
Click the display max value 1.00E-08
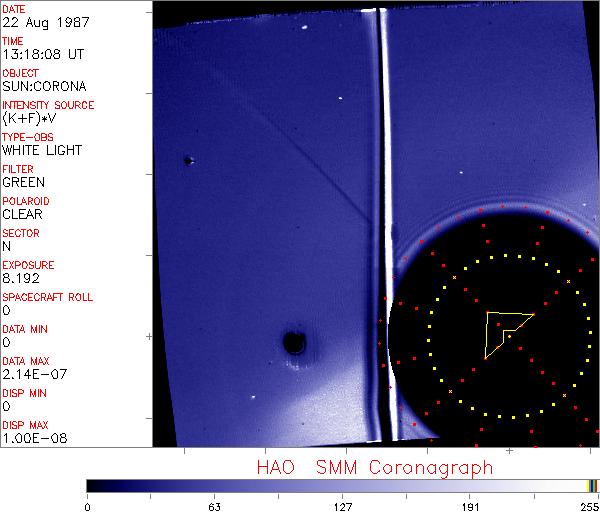click(32, 438)
